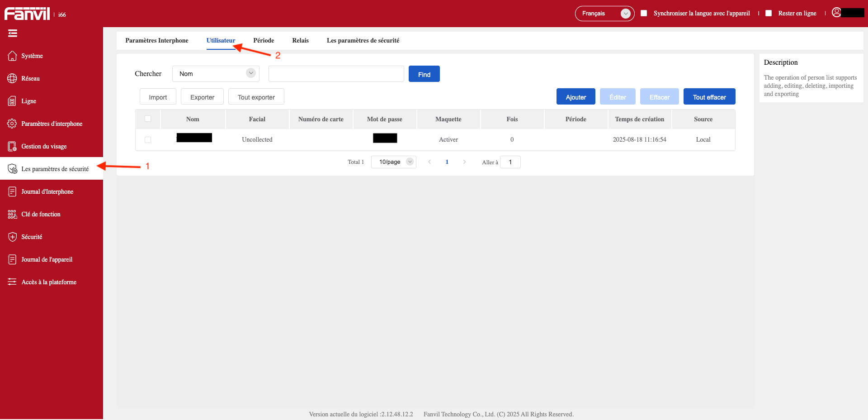Enable Synchroniser la langue avec l'appareil checkbox
Screen dimensions: 868x420
click(644, 13)
